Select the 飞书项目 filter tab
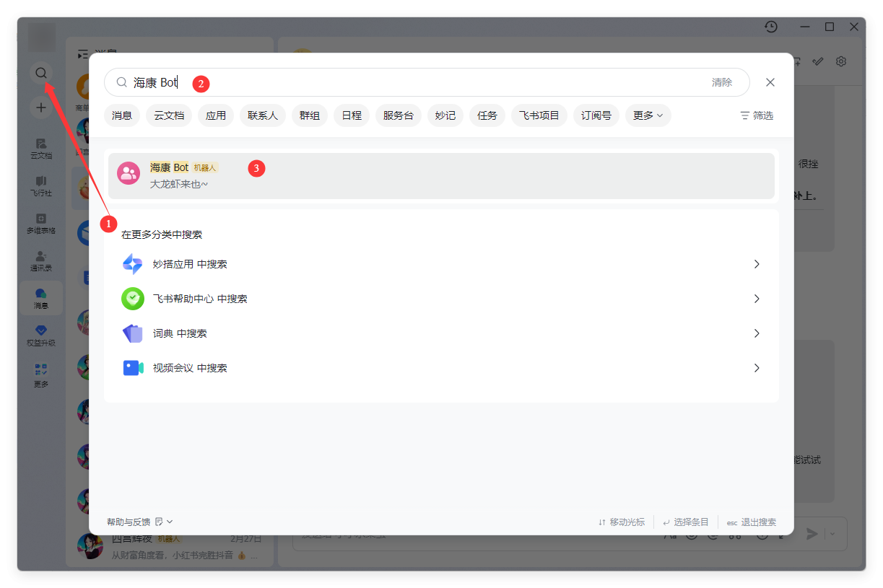 (539, 115)
